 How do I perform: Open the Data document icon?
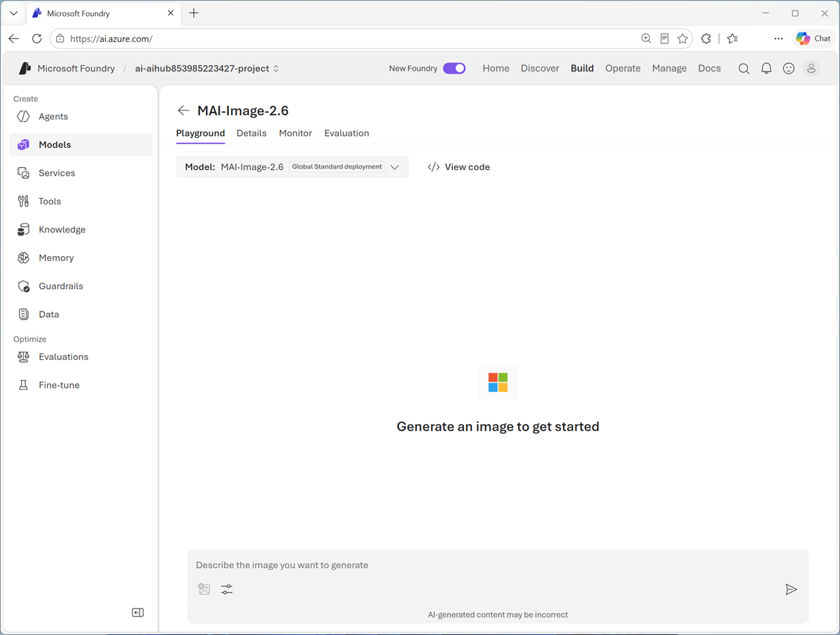pos(24,314)
